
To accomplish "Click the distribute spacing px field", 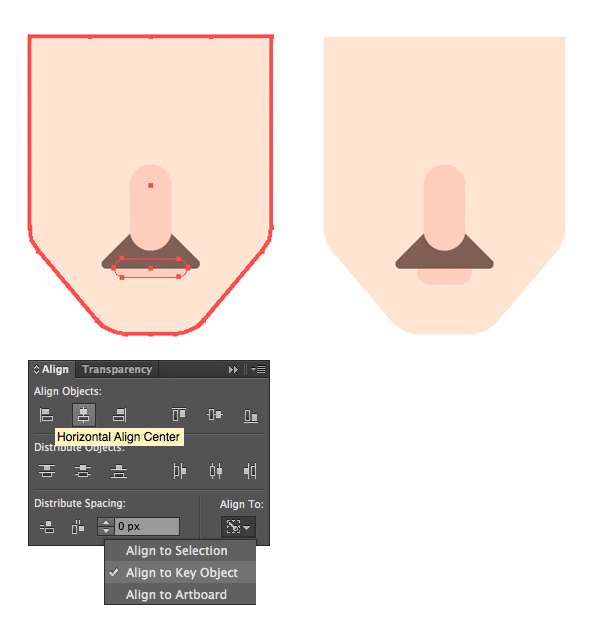I will click(147, 526).
